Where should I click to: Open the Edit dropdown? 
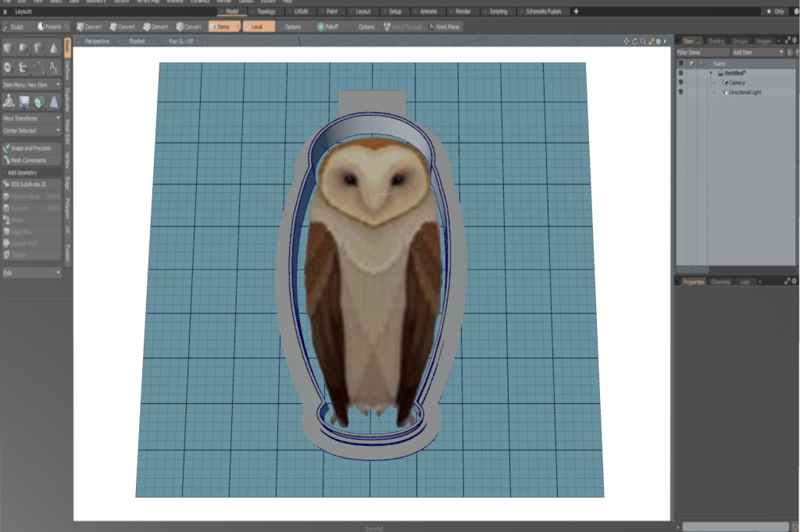coord(31,273)
